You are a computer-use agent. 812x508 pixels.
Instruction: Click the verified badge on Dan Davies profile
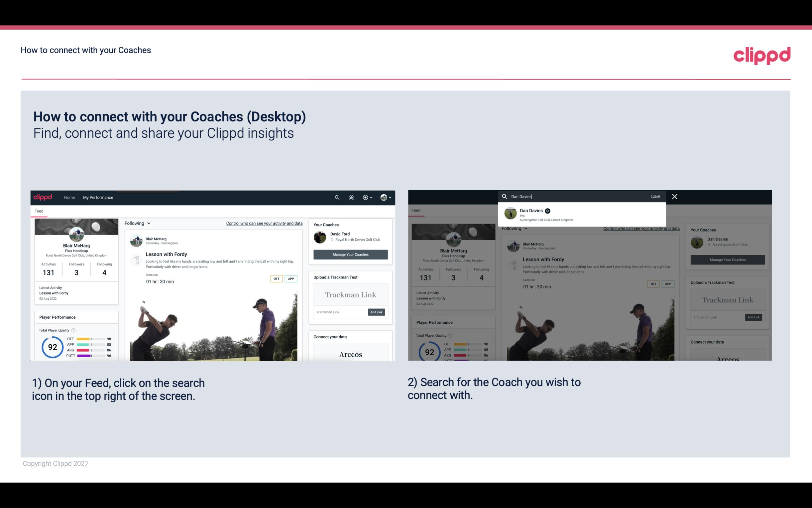click(x=548, y=210)
